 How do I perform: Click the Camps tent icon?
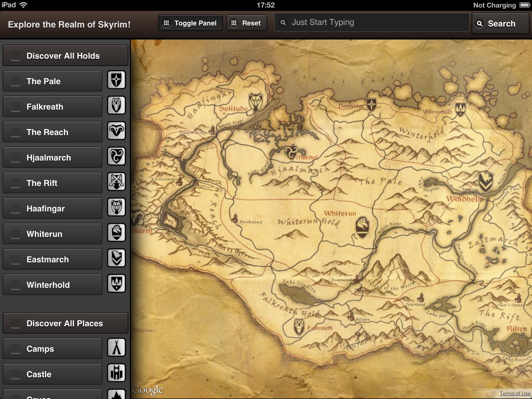click(x=116, y=348)
